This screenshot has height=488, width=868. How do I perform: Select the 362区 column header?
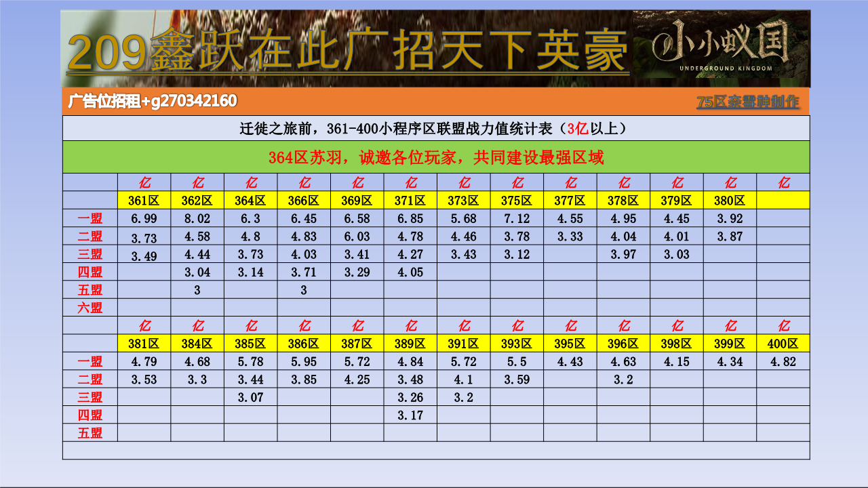pos(197,201)
